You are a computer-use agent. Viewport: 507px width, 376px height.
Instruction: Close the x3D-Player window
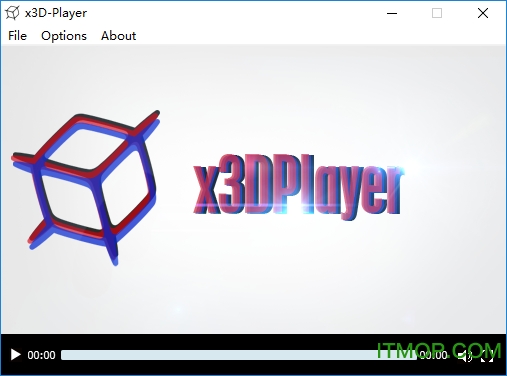coord(483,13)
